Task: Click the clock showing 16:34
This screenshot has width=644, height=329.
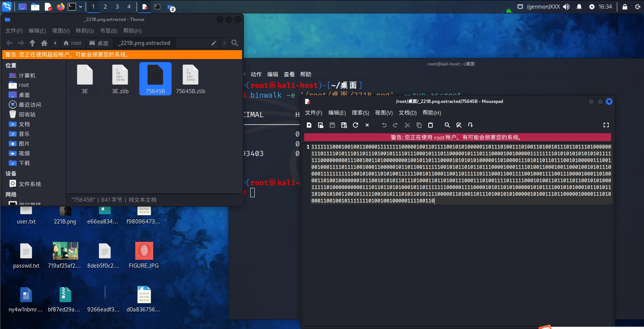Action: (x=605, y=7)
